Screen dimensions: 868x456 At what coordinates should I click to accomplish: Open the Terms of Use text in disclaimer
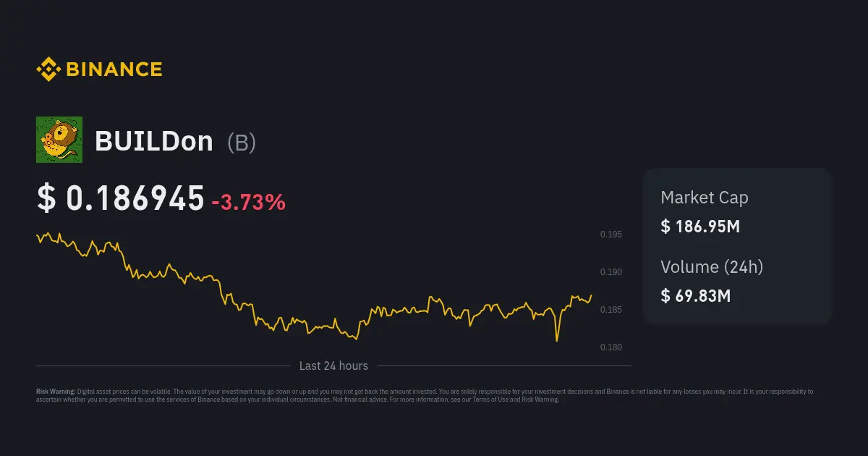(488, 400)
